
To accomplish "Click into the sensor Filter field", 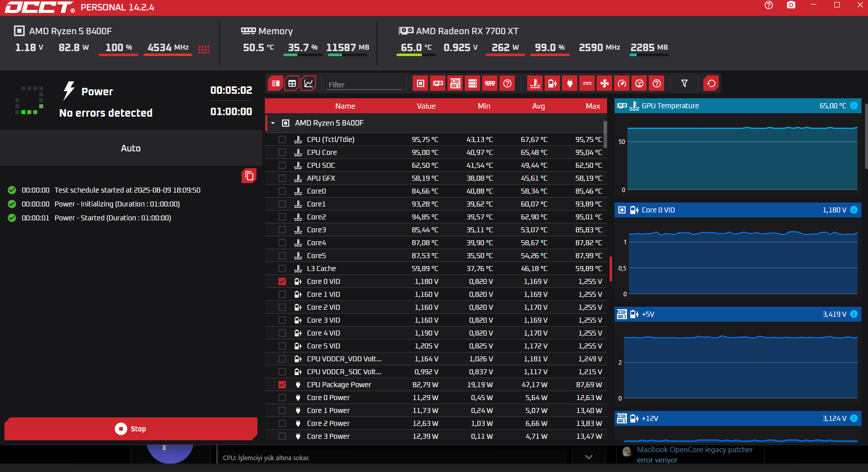I will [x=365, y=84].
